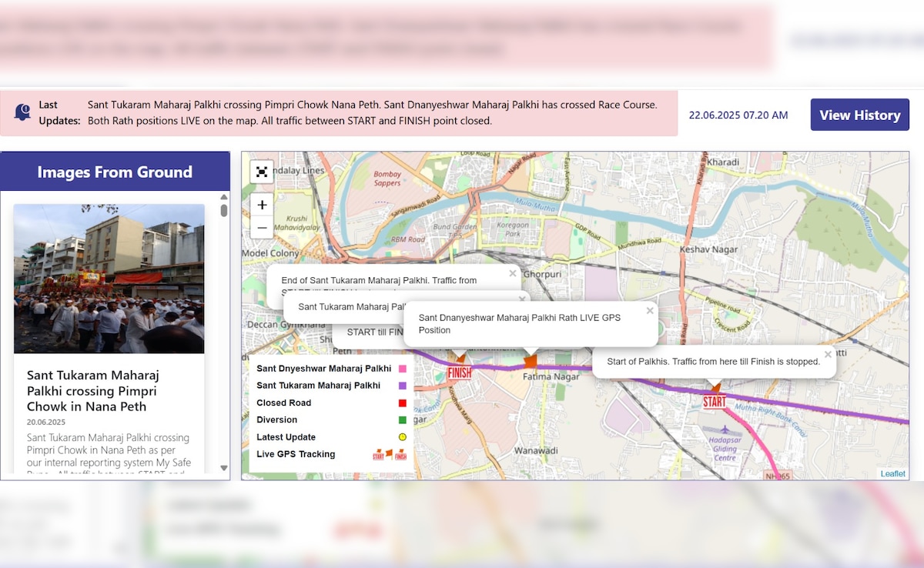Open the Leaflet attribution link
Screen dimensions: 924x568
pyautogui.click(x=892, y=473)
